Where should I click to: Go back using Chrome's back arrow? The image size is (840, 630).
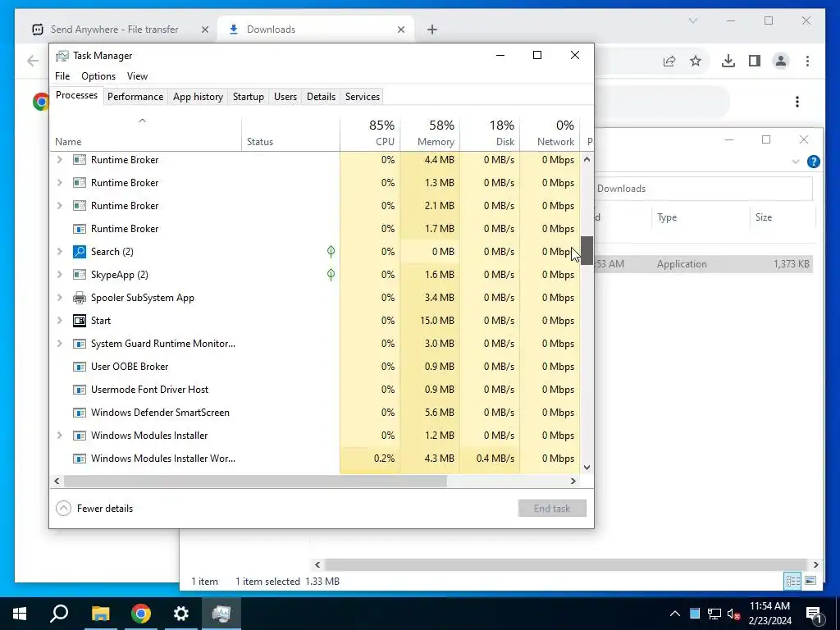point(33,61)
